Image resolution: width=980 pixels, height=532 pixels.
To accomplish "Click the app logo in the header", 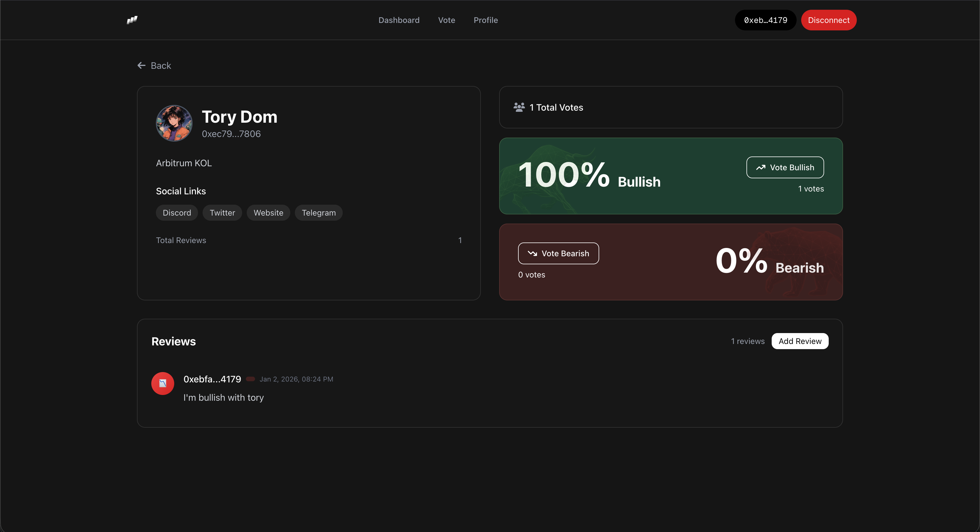I will point(132,20).
